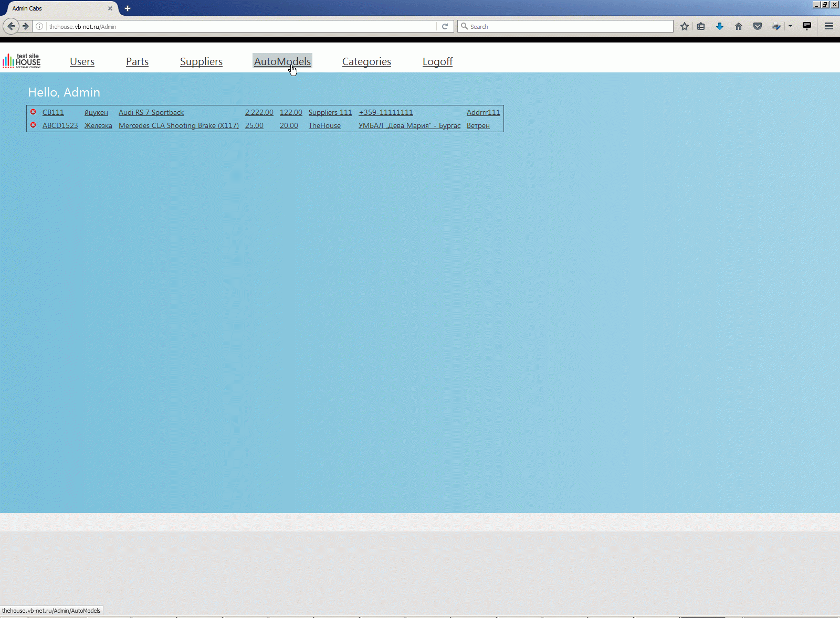This screenshot has width=840, height=618.
Task: Save page to Pocket
Action: click(x=758, y=26)
